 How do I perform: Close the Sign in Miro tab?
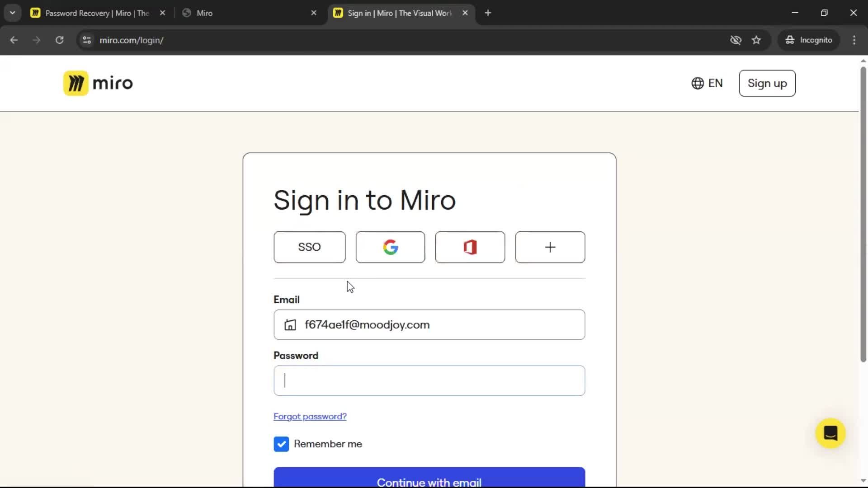[465, 13]
